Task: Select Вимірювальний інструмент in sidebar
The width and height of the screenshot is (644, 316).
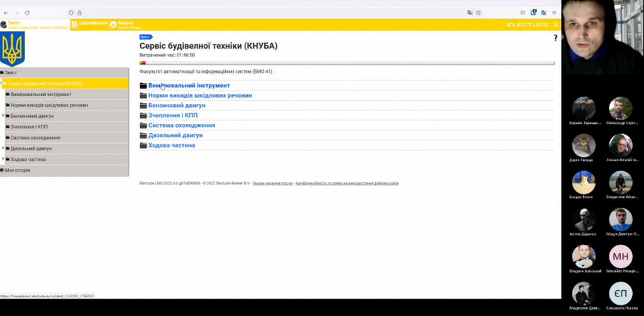Action: [67, 94]
